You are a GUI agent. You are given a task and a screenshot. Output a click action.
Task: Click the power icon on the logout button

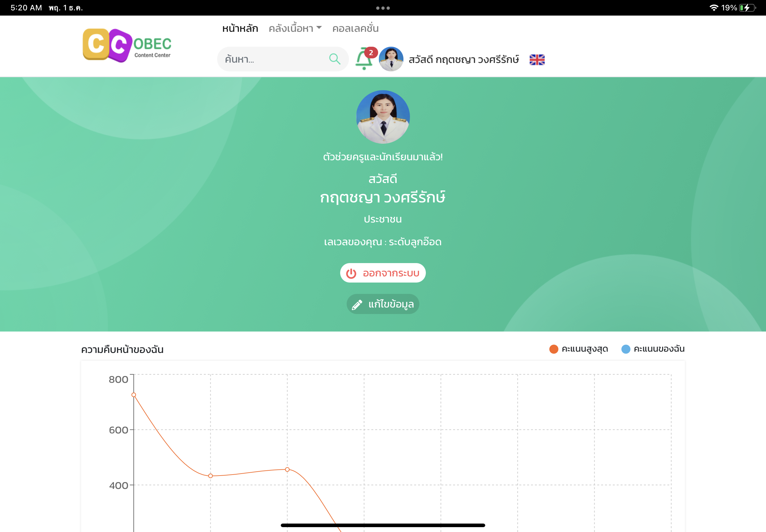pos(351,273)
